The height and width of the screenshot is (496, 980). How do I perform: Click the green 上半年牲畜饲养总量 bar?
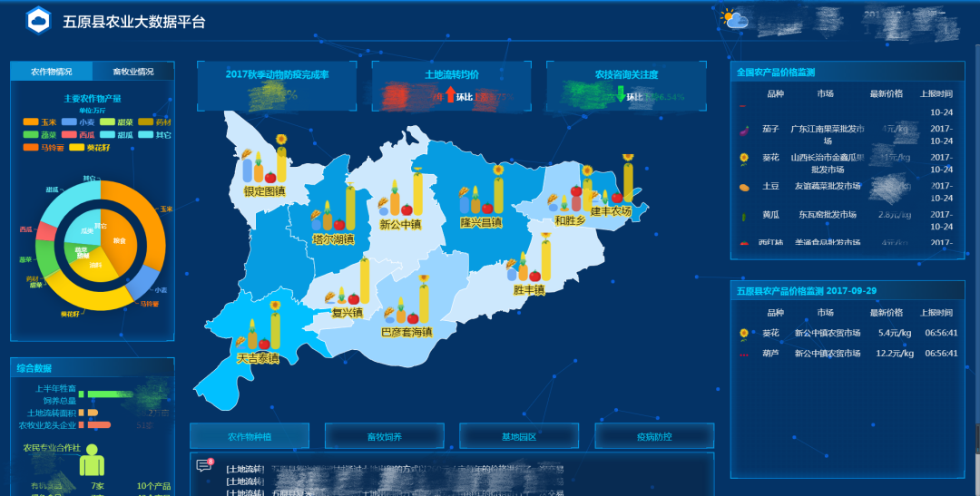point(110,394)
